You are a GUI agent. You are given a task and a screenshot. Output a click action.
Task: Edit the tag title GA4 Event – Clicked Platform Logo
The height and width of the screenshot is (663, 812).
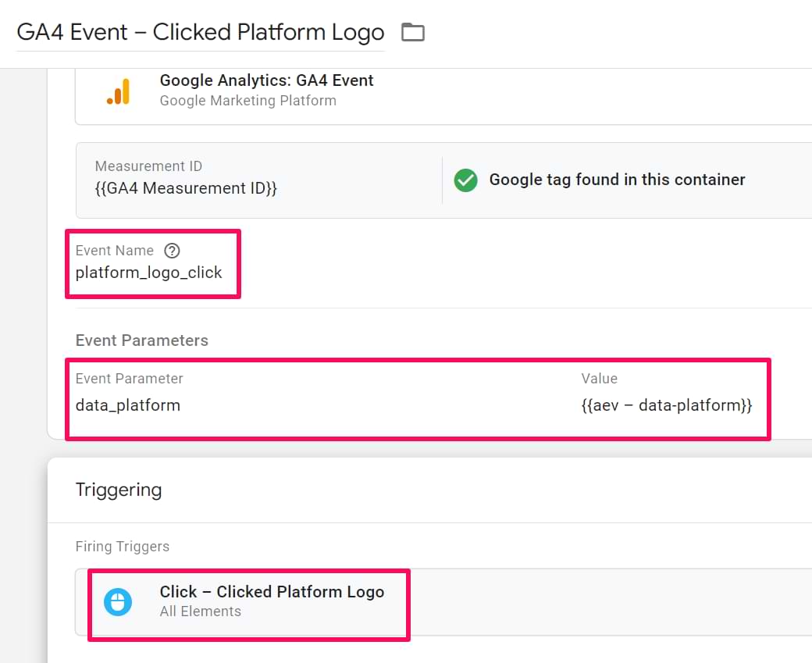point(200,33)
